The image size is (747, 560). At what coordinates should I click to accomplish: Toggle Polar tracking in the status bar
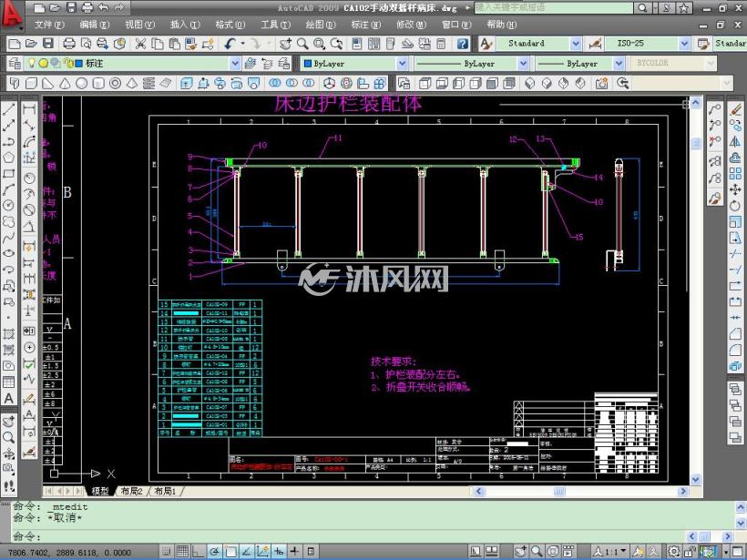click(x=214, y=552)
